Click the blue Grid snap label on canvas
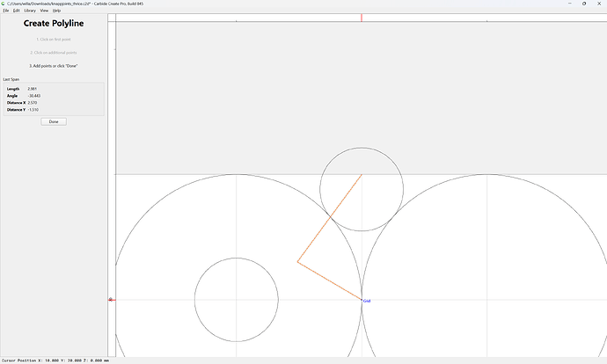This screenshot has width=607, height=364. tap(367, 301)
